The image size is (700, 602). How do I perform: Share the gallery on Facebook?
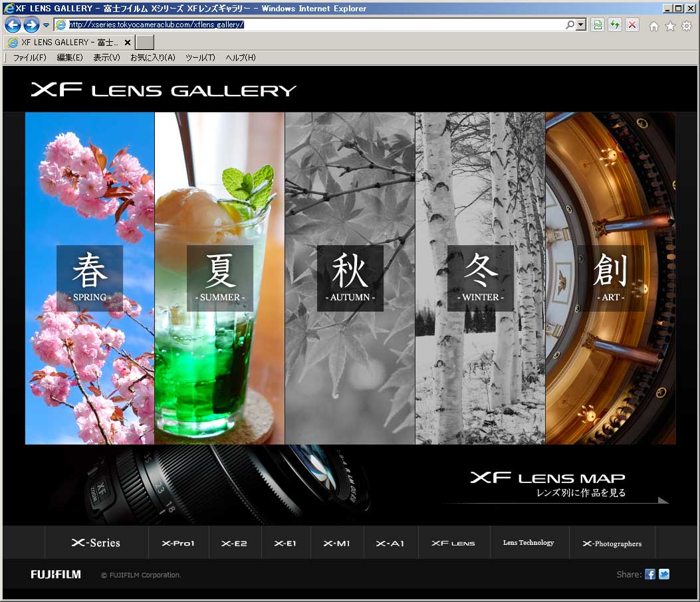click(649, 574)
